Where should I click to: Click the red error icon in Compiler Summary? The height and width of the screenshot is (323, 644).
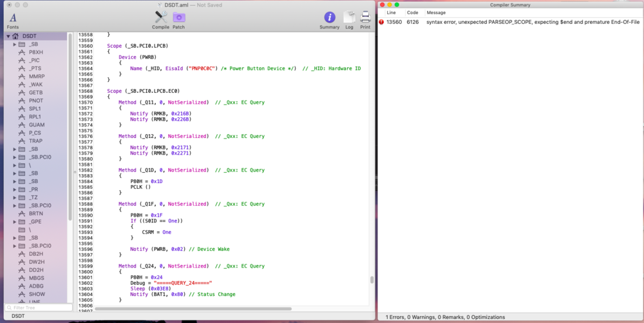tap(381, 22)
